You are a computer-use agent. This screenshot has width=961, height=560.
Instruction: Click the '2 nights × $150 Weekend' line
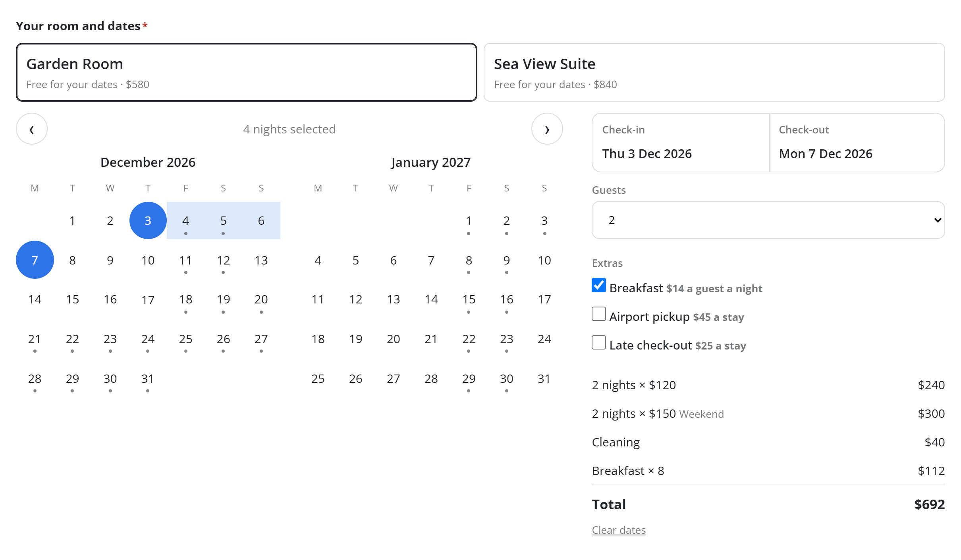click(768, 413)
